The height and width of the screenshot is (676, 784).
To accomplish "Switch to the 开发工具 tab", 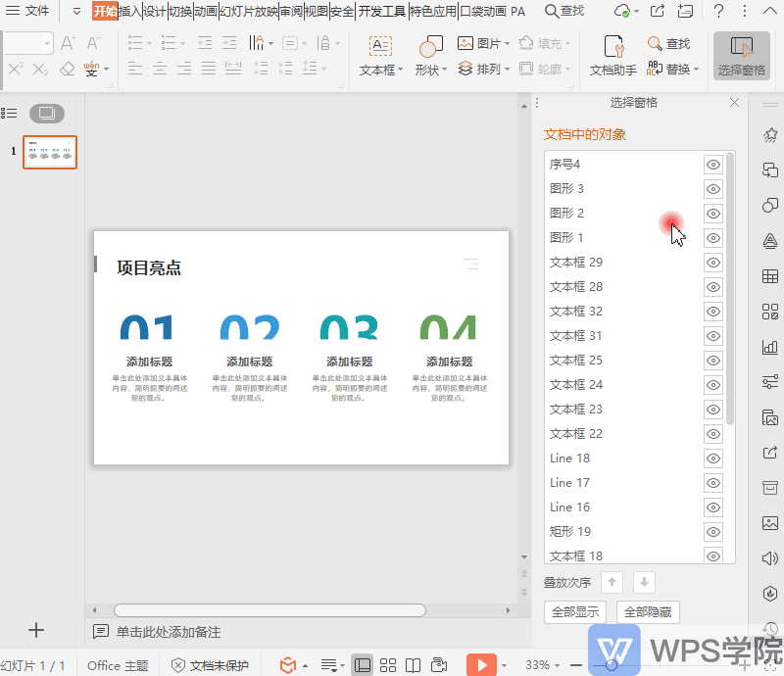I will click(382, 11).
